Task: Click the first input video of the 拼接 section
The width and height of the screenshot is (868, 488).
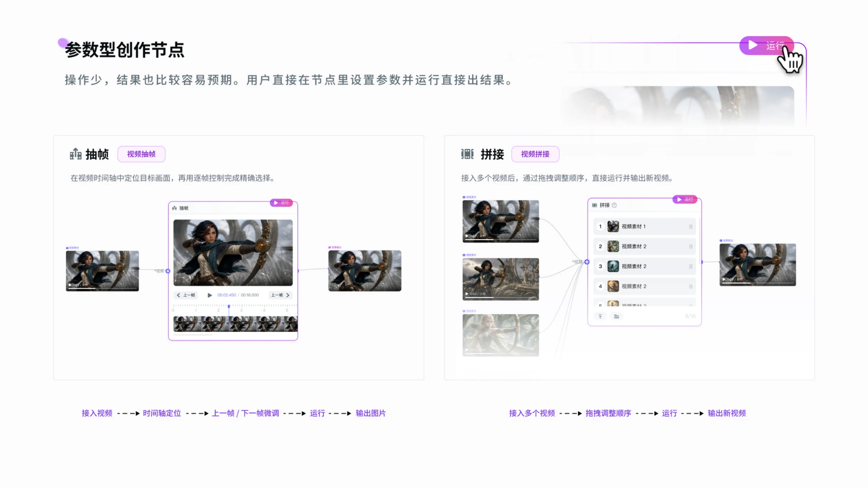Action: point(501,221)
